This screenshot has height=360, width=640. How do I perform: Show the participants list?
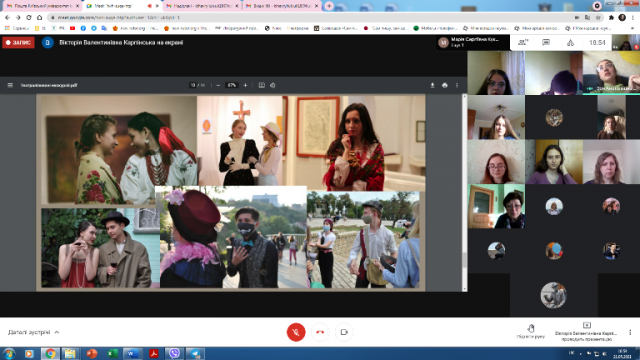tap(522, 42)
